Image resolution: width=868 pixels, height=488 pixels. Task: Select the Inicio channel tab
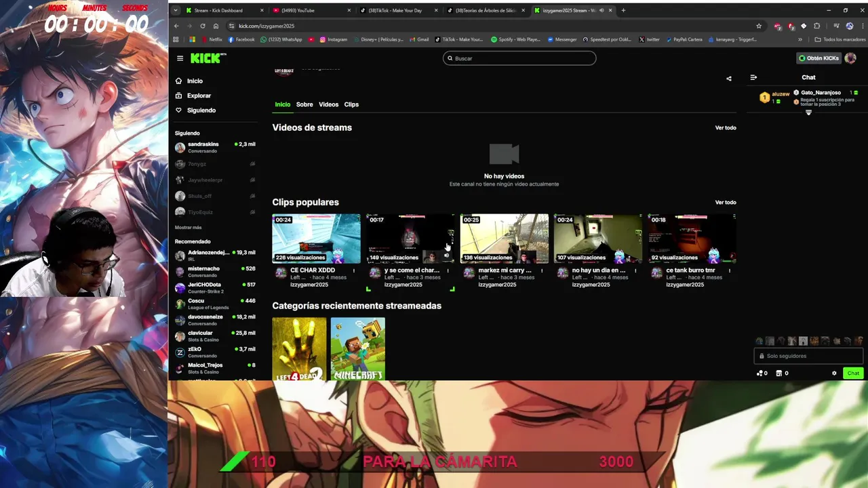coord(283,104)
